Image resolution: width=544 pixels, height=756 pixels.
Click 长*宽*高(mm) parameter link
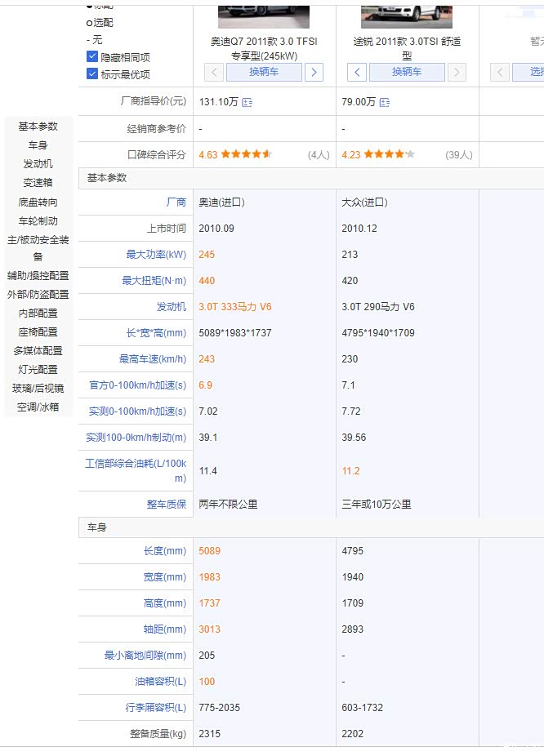(x=157, y=332)
